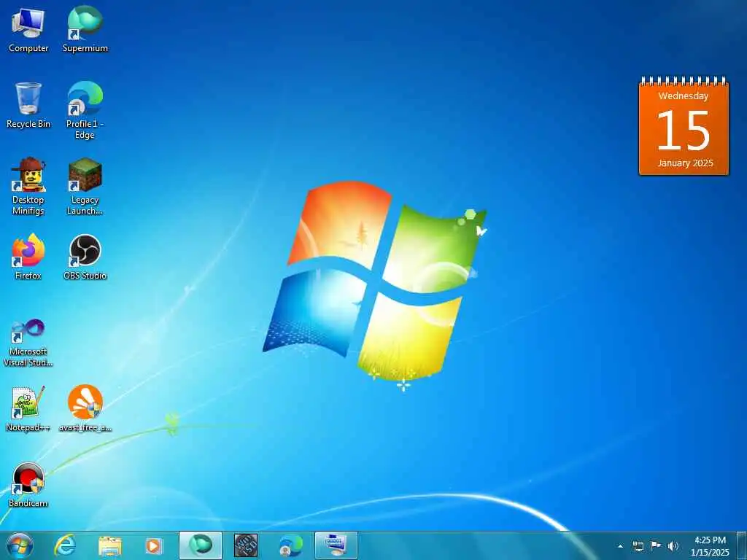This screenshot has width=747, height=560.
Task: Switch to Supermium taskbar button
Action: point(200,545)
